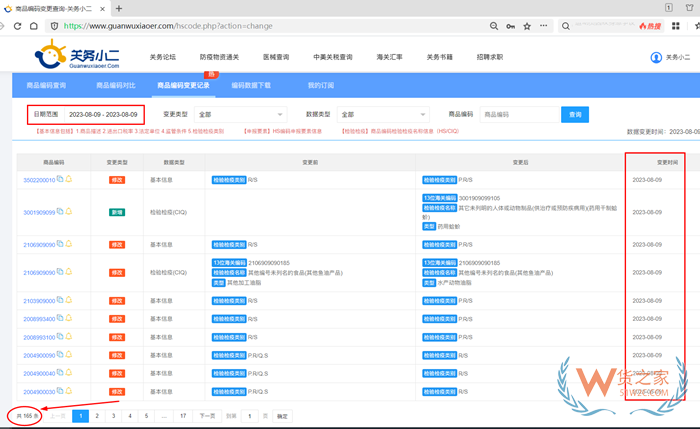Expand the 变更类型 dropdown
The height and width of the screenshot is (429, 700).
[240, 115]
